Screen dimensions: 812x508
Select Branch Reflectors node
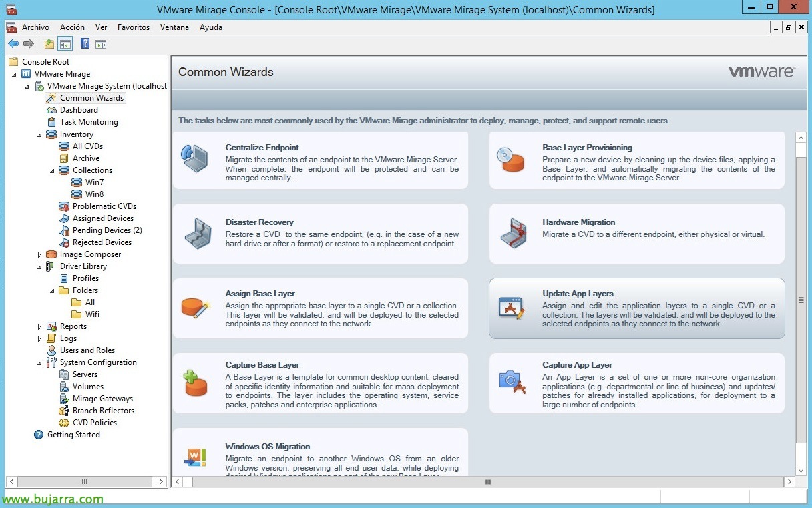click(104, 411)
